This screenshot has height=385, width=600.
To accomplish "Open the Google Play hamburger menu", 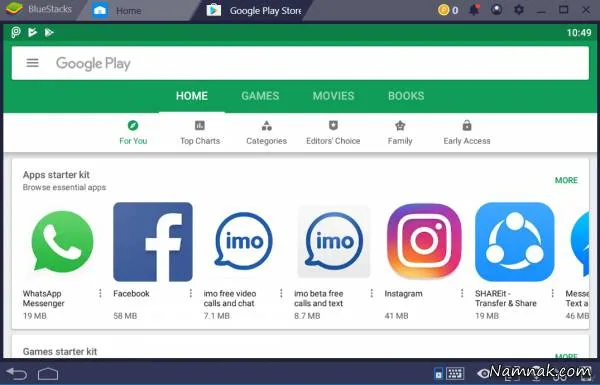I will click(33, 63).
